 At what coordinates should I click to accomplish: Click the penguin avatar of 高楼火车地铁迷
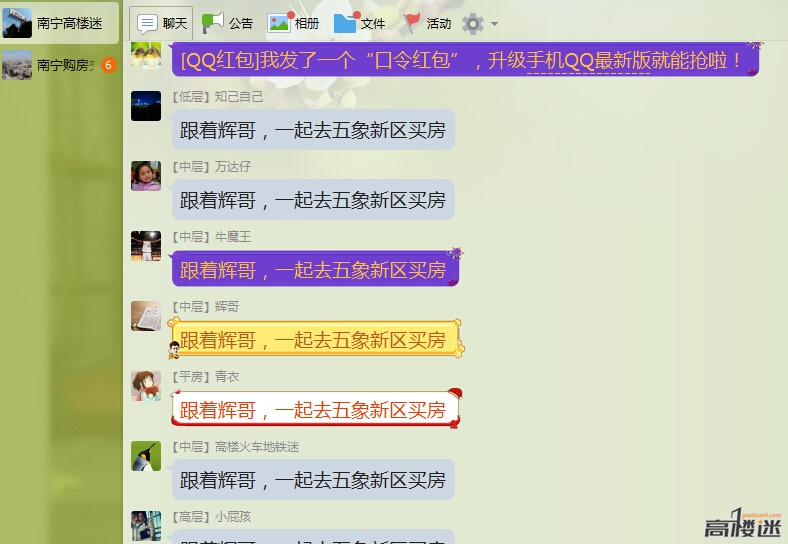(146, 456)
